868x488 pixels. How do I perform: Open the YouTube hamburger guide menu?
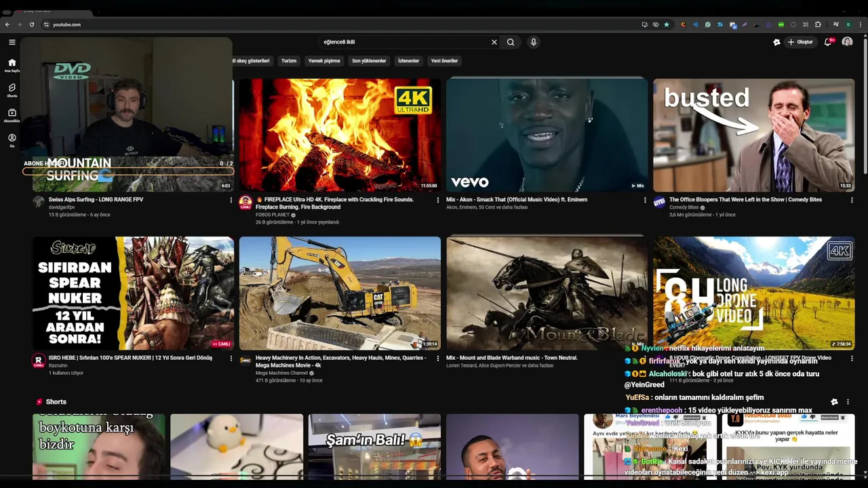point(12,42)
